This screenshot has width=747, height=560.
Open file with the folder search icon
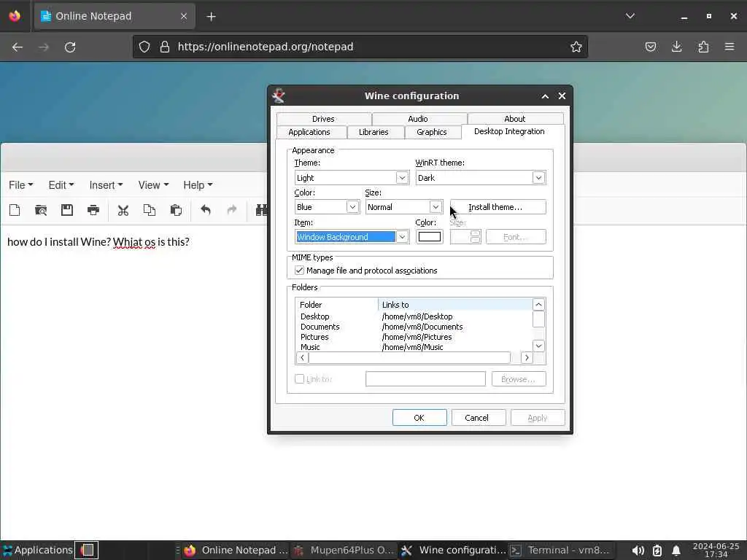tap(41, 210)
